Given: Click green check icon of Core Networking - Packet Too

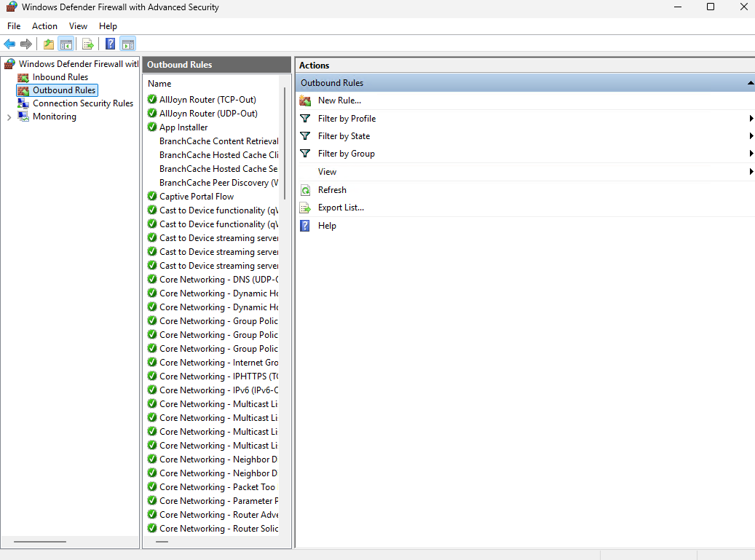Looking at the screenshot, I should pyautogui.click(x=152, y=486).
